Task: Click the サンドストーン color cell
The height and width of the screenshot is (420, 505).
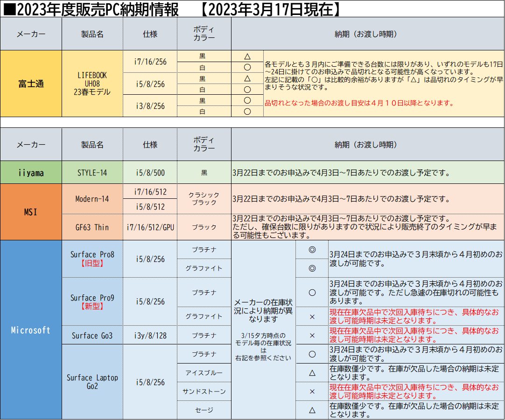Action: pos(204,392)
